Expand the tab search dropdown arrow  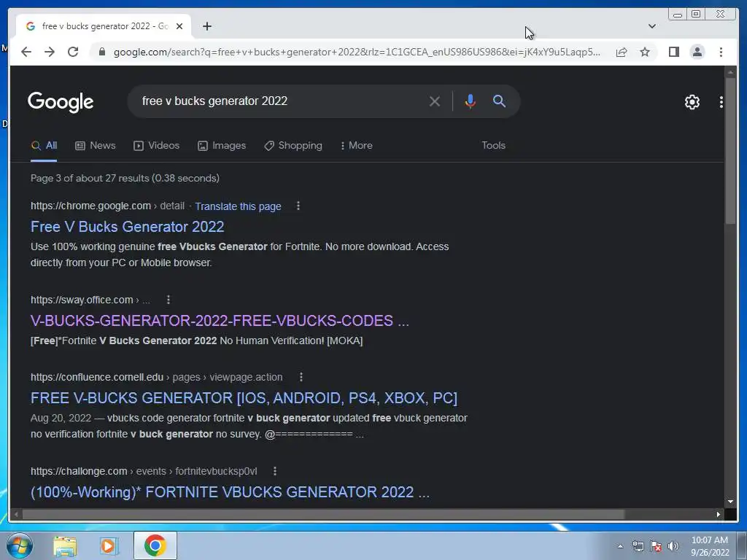[x=651, y=26]
